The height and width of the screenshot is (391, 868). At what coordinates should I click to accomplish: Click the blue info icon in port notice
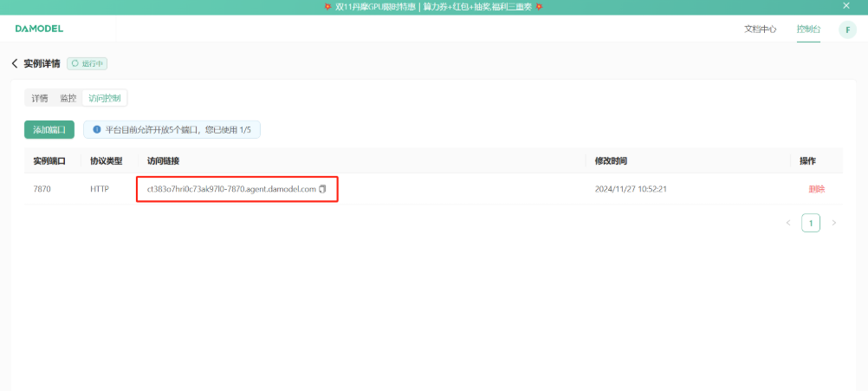coord(97,129)
